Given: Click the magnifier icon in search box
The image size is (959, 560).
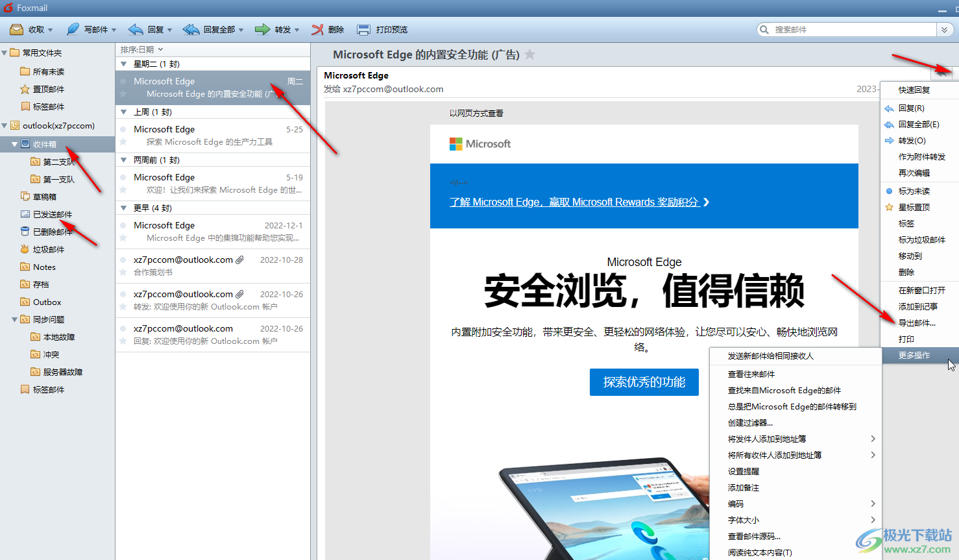Looking at the screenshot, I should click(x=765, y=29).
